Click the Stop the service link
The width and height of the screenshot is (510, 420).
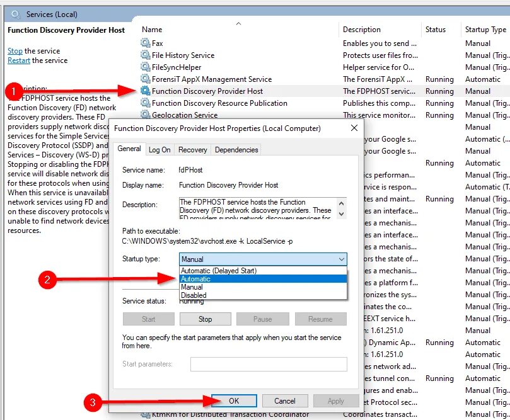click(15, 51)
